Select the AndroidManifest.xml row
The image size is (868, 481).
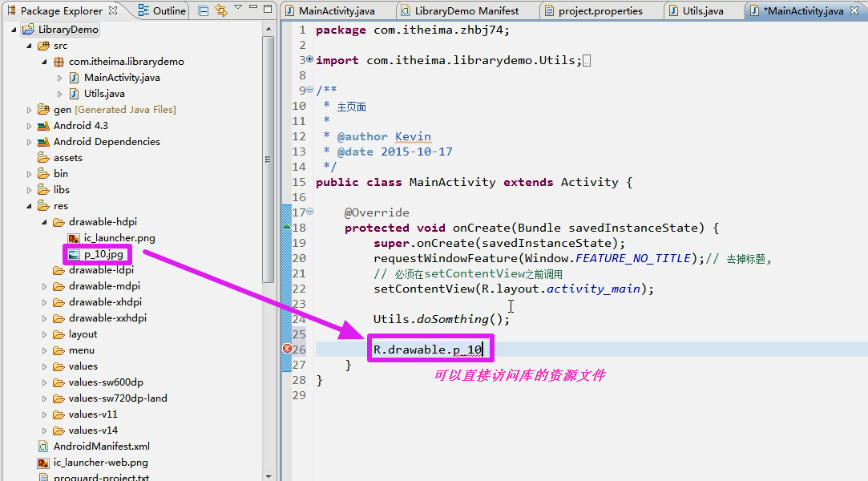pos(101,447)
